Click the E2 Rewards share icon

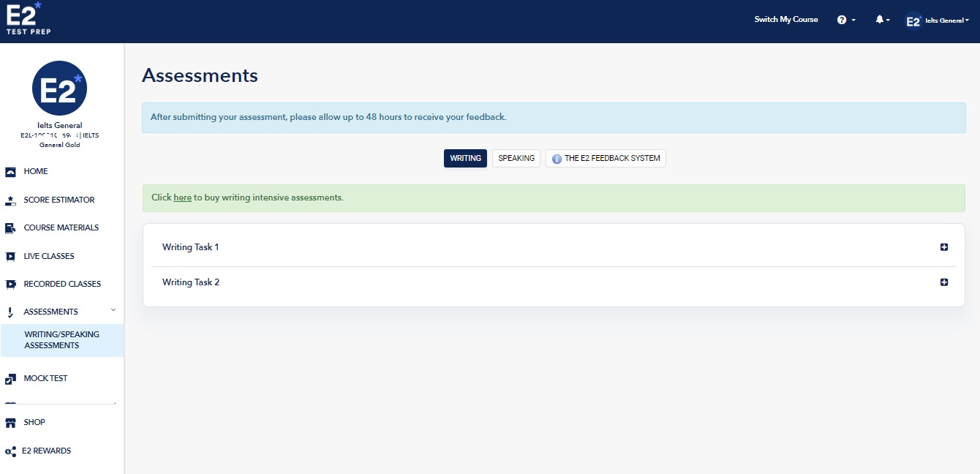10,451
